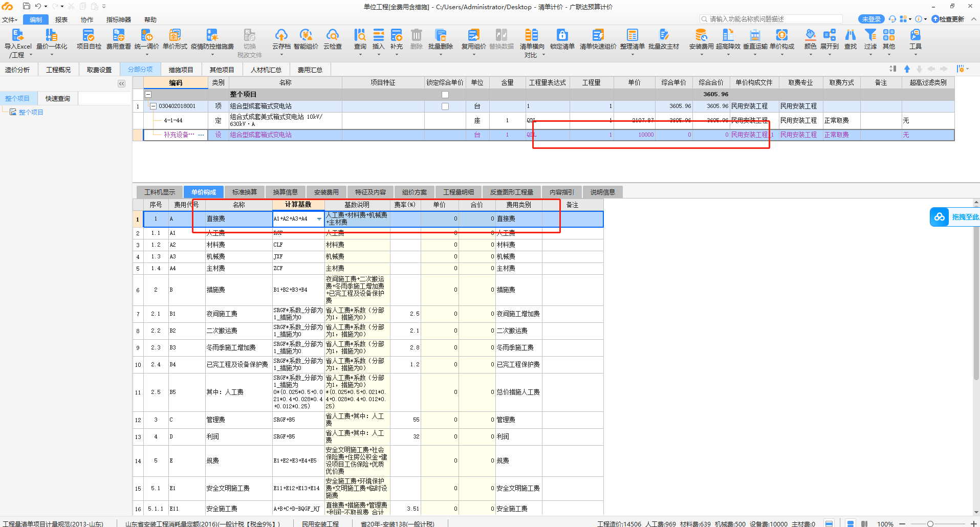Image resolution: width=980 pixels, height=527 pixels.
Task: Click the 检查更新 button
Action: 948,19
